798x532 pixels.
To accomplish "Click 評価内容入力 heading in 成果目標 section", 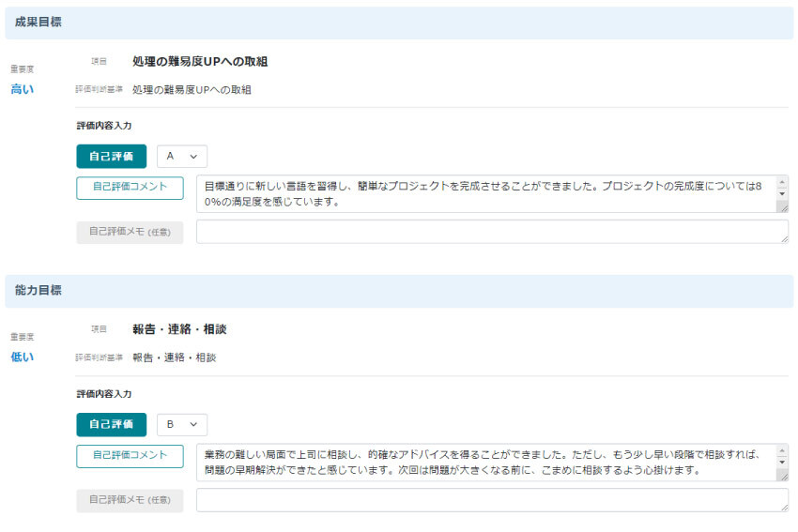I will (x=104, y=126).
